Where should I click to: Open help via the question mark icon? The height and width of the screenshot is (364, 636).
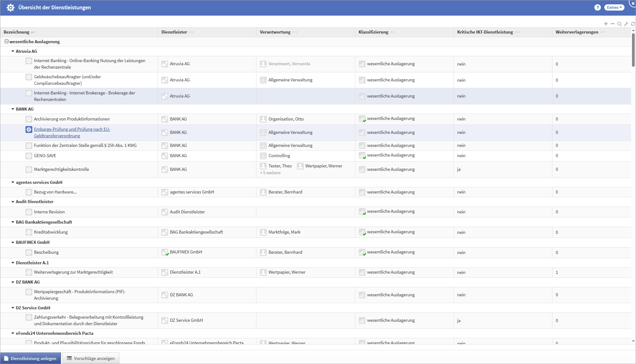[597, 7]
